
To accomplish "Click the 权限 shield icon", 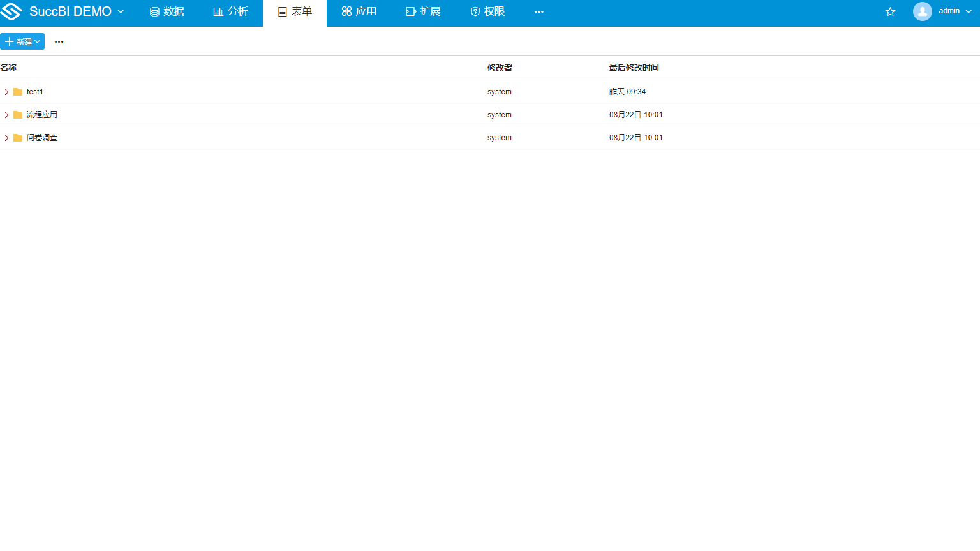I will [x=474, y=11].
